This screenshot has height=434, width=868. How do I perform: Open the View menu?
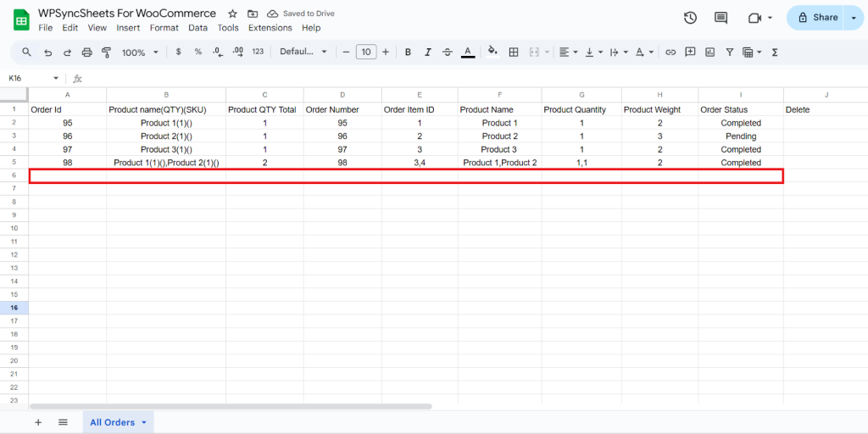pyautogui.click(x=97, y=28)
